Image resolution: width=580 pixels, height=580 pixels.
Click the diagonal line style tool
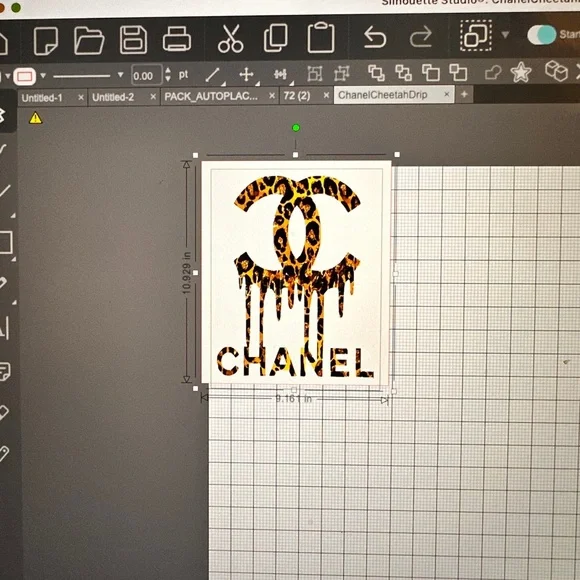tap(213, 75)
